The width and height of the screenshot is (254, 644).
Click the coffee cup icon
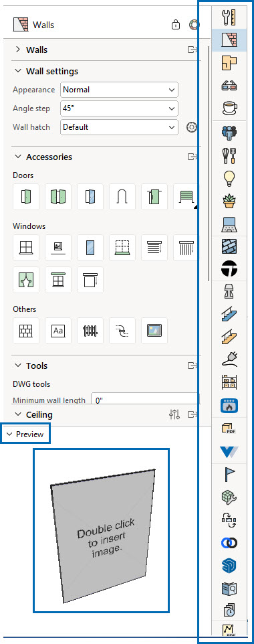[229, 108]
